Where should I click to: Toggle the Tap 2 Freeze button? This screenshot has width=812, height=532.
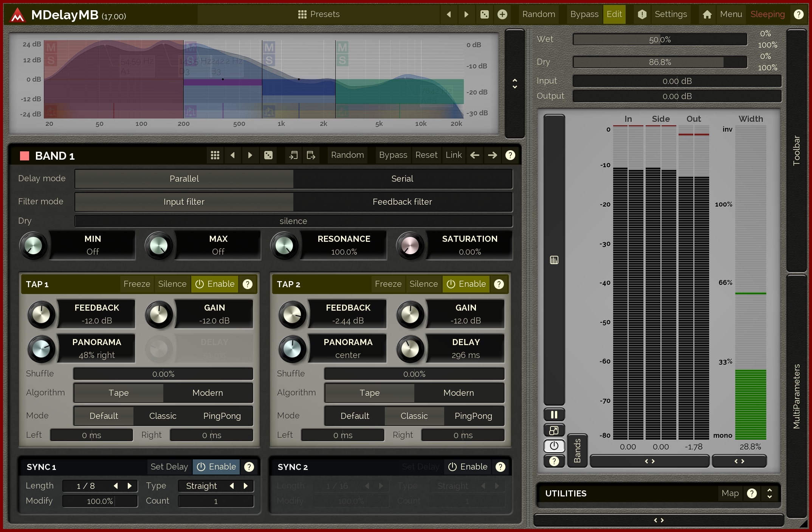[x=388, y=284]
